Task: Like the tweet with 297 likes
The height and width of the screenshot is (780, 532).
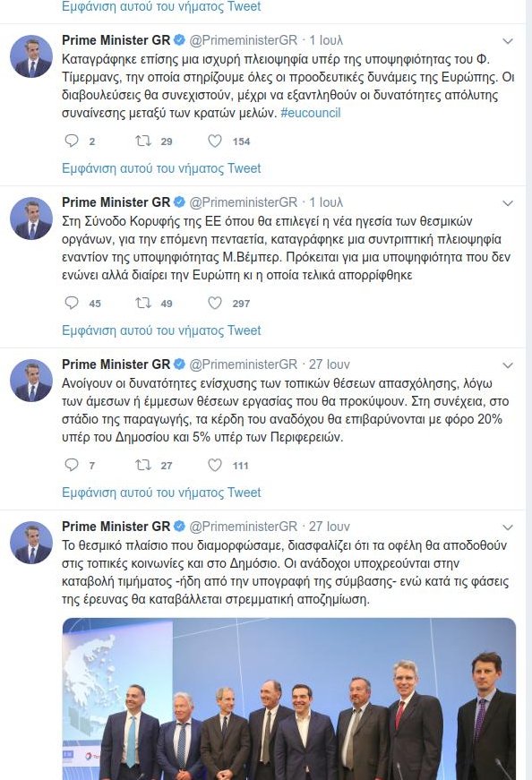Action: pos(215,303)
